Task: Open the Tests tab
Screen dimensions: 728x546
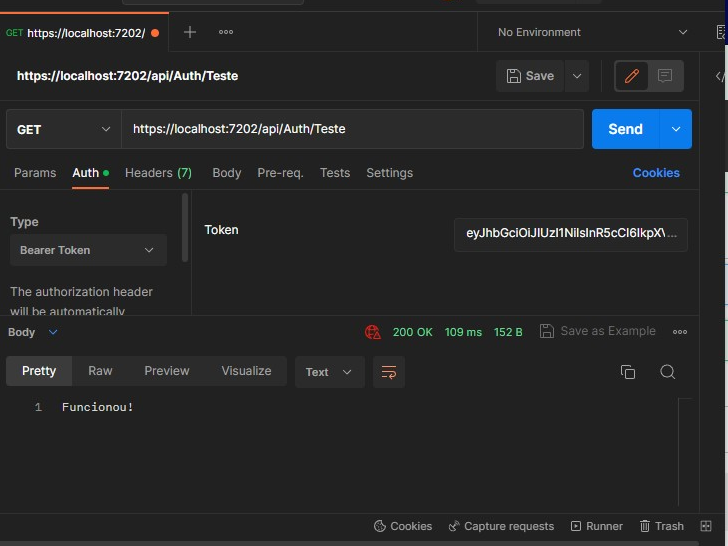Action: [335, 173]
